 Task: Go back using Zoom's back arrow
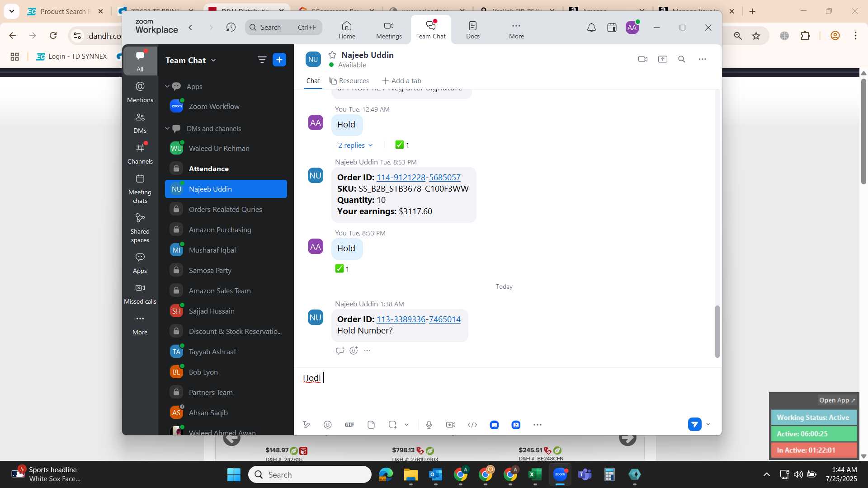pos(191,28)
